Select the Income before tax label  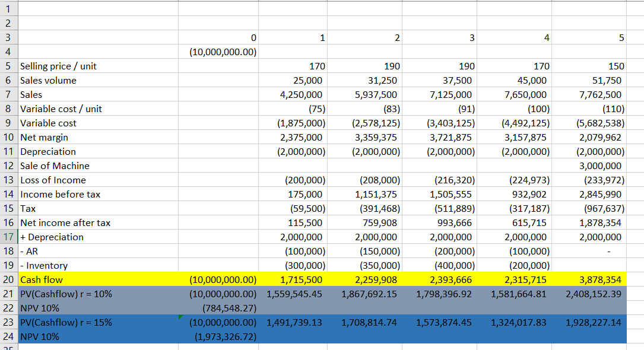tap(60, 194)
